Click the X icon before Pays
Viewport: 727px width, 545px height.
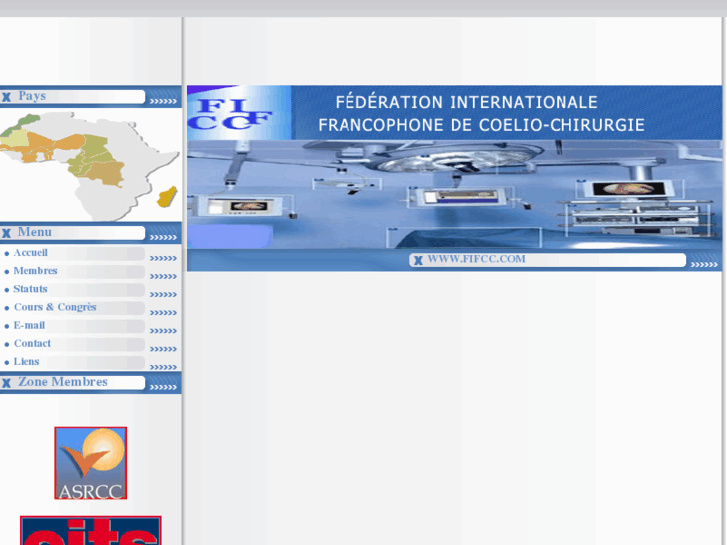6,97
